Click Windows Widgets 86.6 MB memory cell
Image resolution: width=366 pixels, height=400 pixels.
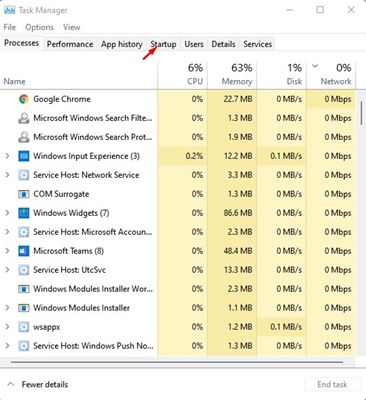(x=232, y=213)
